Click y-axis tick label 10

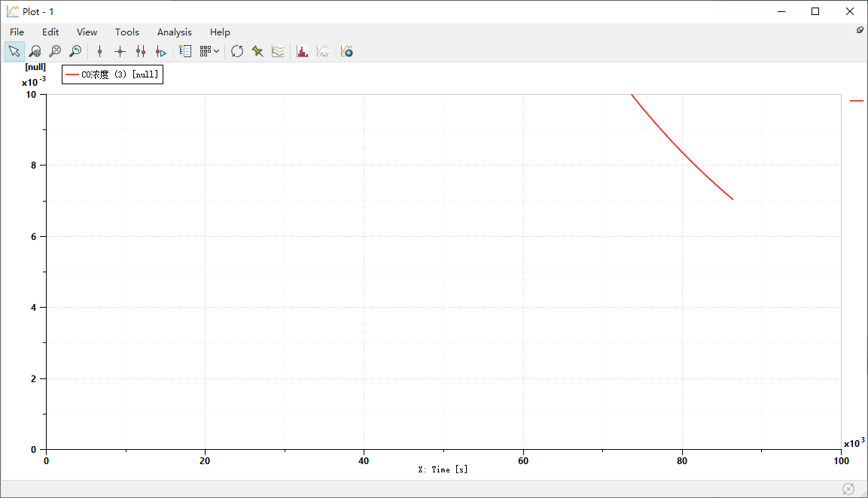pyautogui.click(x=31, y=95)
